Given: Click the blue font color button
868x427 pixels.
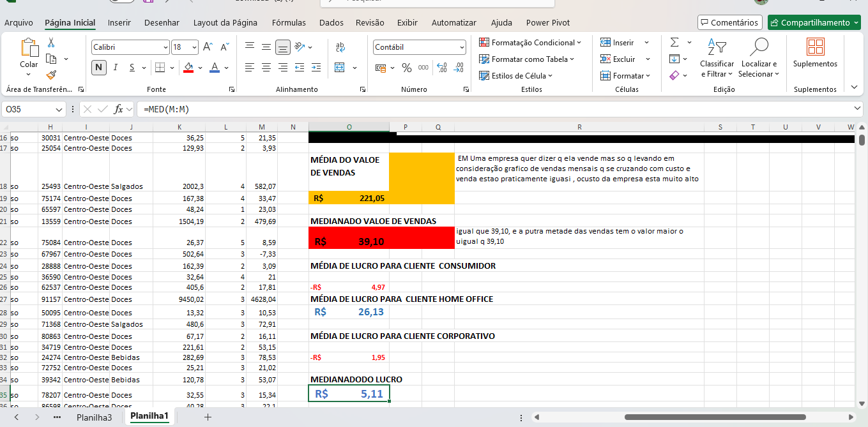Looking at the screenshot, I should [215, 67].
